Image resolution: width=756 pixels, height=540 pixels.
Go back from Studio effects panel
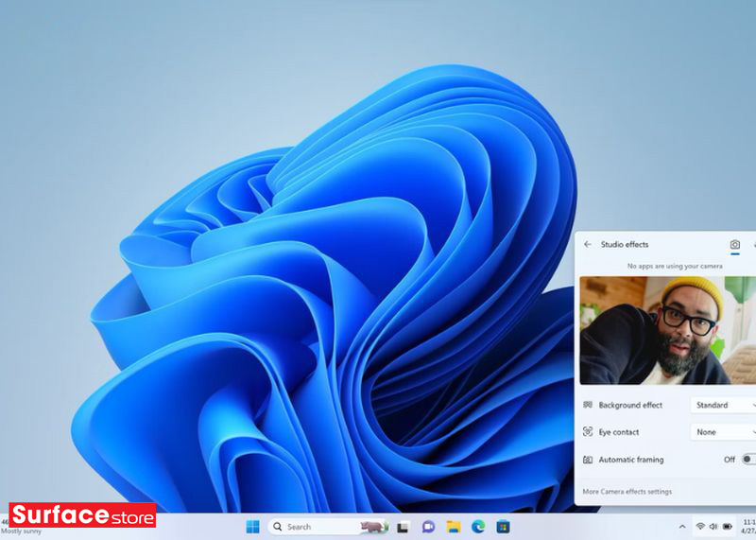coord(587,244)
